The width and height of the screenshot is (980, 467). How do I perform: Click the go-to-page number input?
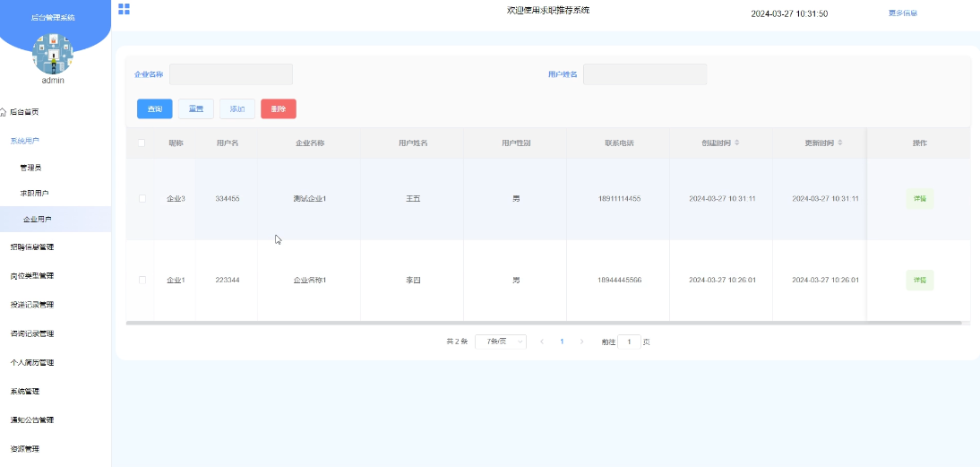pos(630,342)
